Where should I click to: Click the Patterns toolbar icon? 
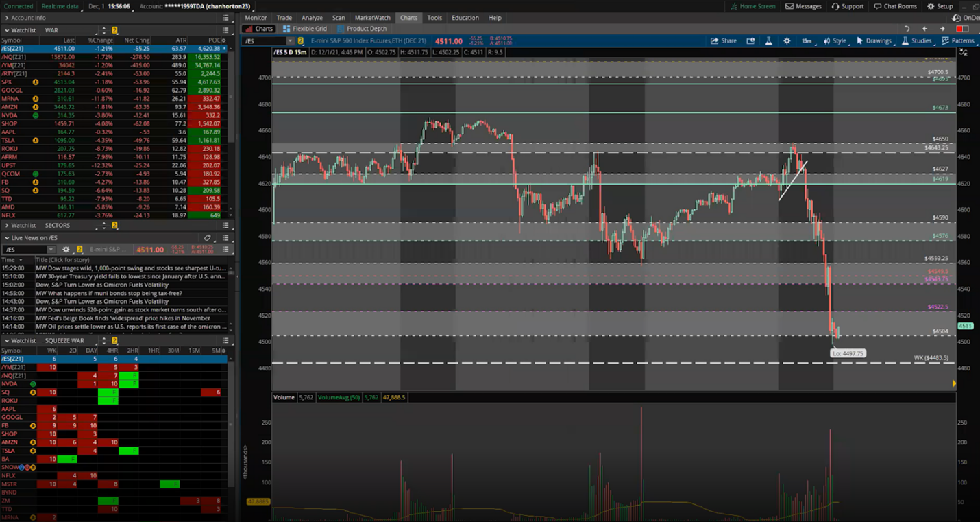957,40
